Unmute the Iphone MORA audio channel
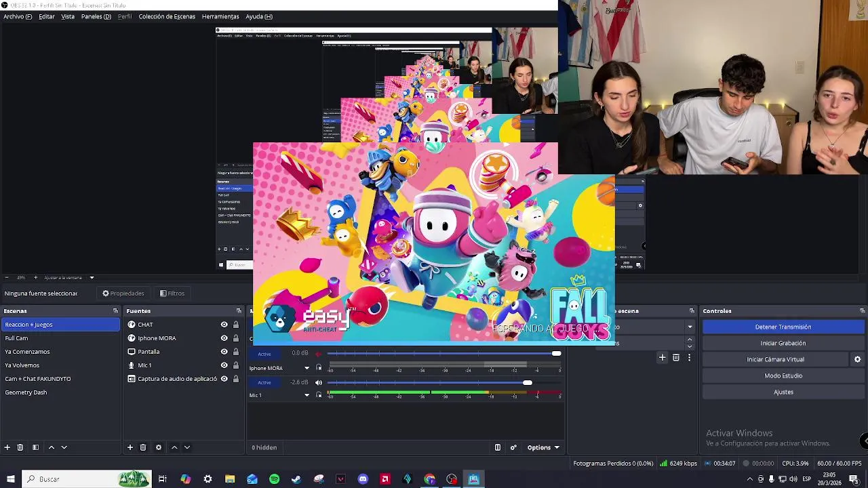 pos(319,354)
